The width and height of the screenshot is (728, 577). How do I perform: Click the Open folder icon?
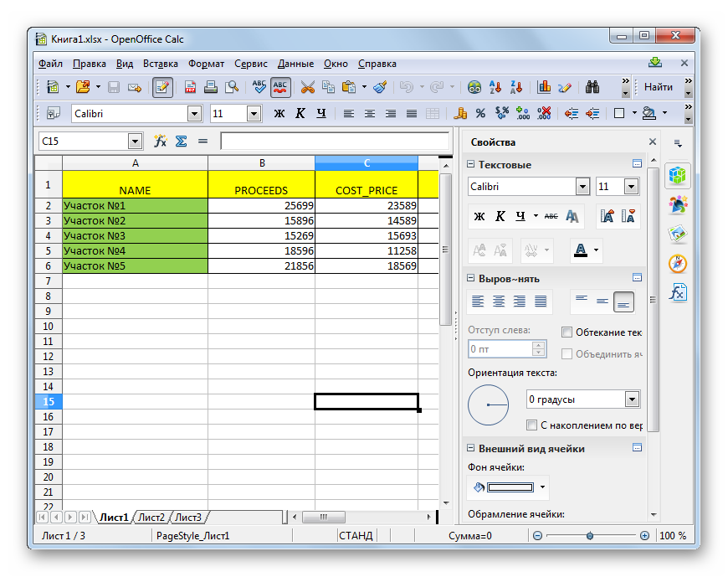tap(83, 87)
